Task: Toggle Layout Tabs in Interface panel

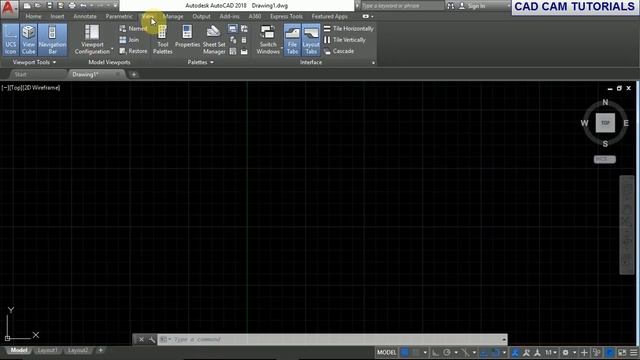Action: (311, 40)
